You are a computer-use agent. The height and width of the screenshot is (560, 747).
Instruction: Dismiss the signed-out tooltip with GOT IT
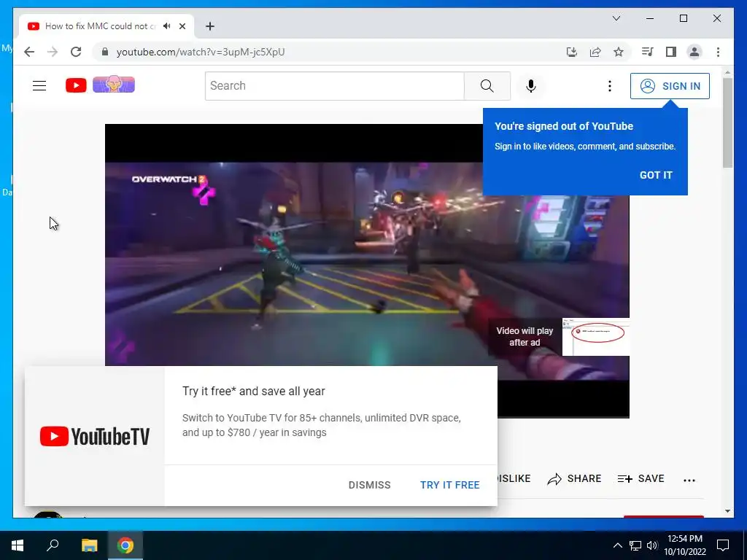click(656, 175)
